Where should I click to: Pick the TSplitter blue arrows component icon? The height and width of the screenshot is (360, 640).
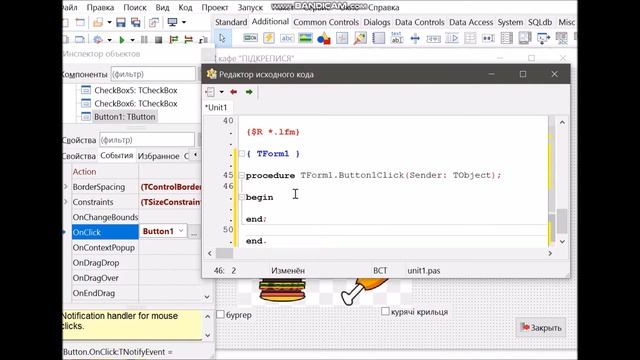click(x=415, y=38)
